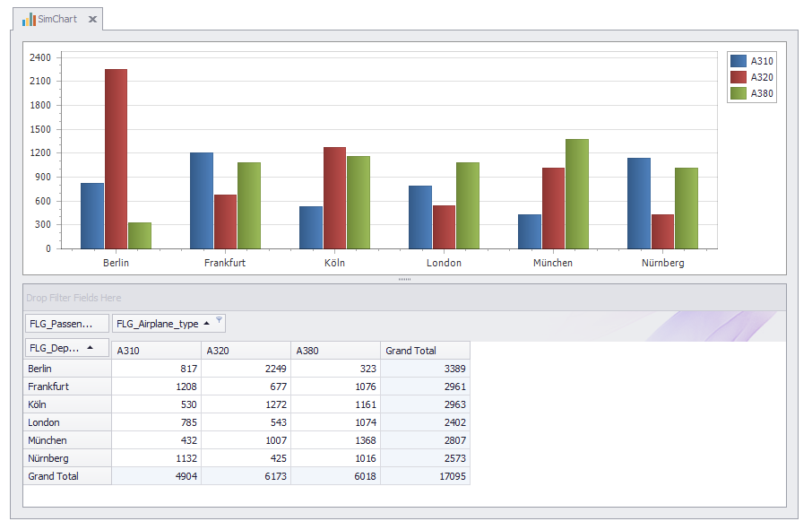Click the red A320 legend swatch

tap(739, 77)
